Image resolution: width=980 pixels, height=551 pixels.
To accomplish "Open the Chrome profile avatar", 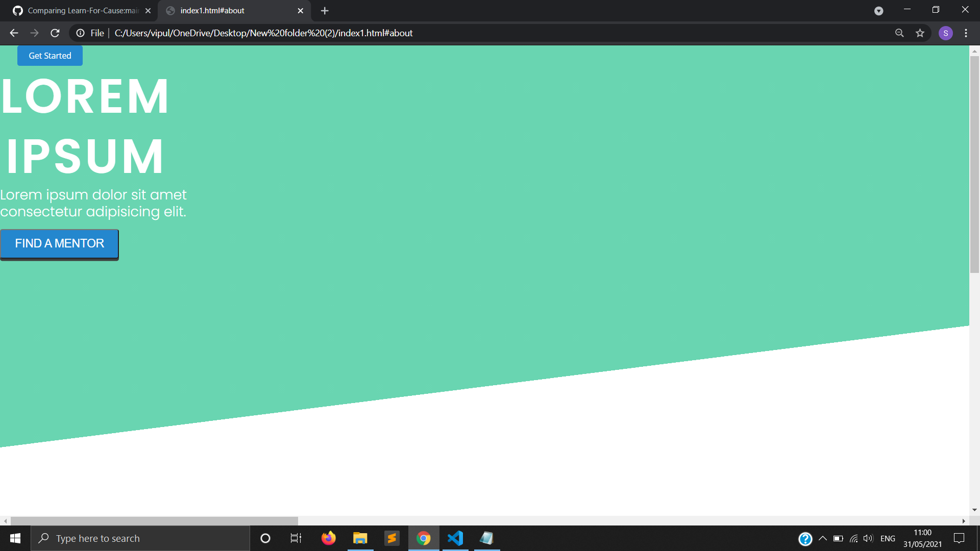I will (x=945, y=33).
